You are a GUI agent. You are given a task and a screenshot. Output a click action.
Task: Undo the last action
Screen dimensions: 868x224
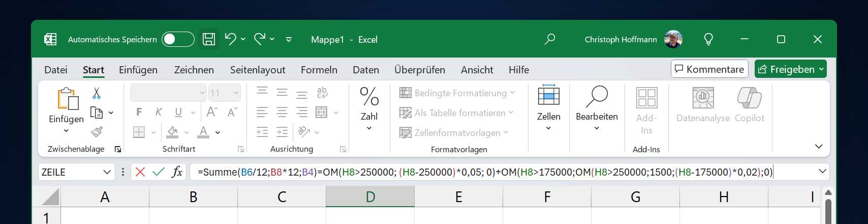click(230, 39)
